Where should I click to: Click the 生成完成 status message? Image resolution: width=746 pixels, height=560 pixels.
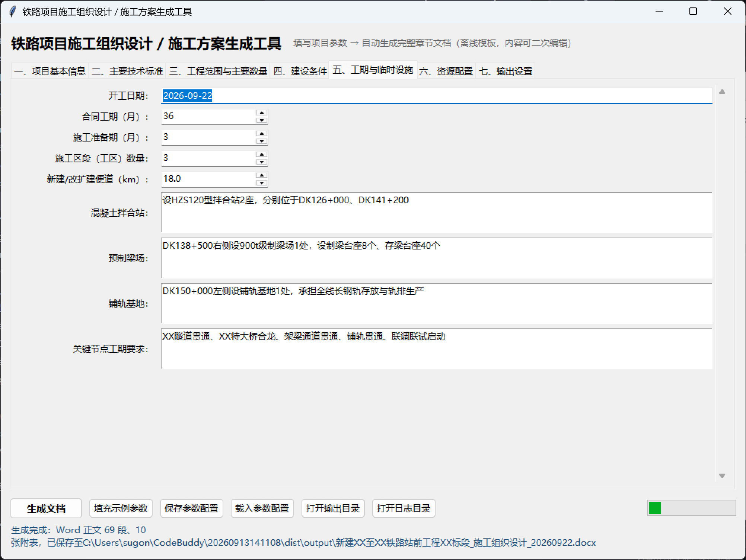point(79,530)
